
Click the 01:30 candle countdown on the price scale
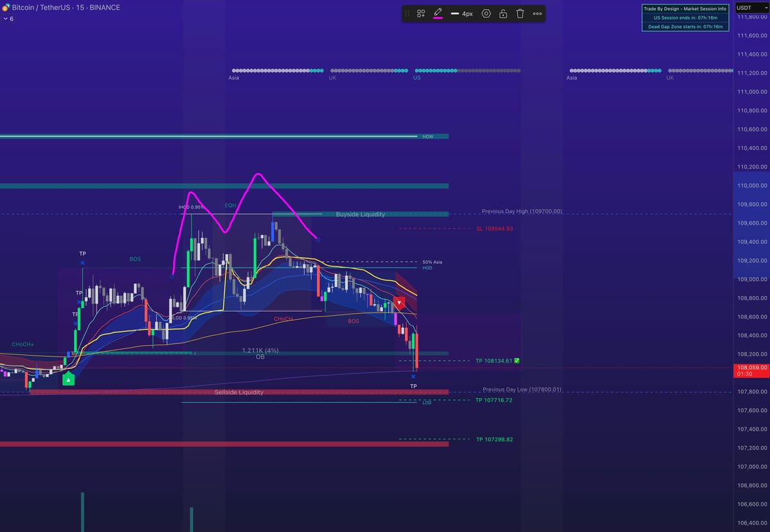click(745, 374)
